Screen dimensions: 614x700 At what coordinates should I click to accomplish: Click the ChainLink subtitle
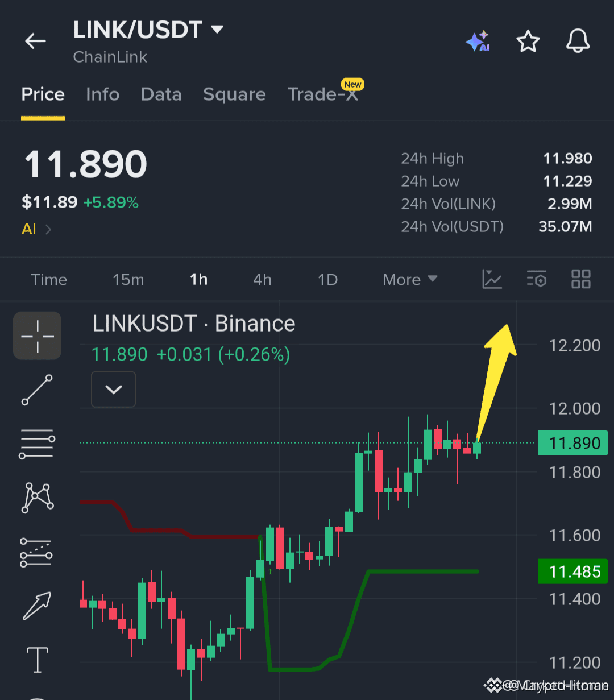pos(110,57)
